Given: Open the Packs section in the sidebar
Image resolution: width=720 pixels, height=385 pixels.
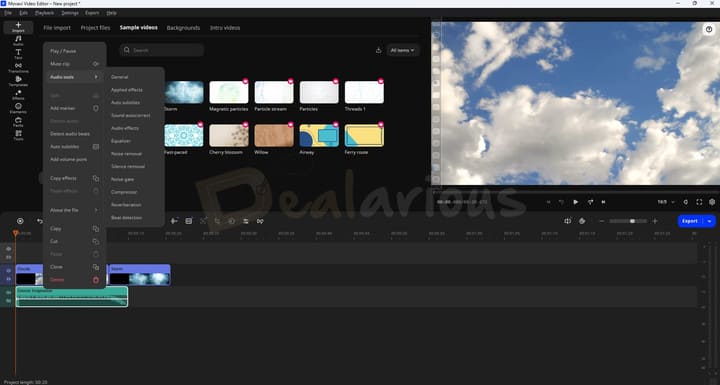Looking at the screenshot, I should coord(18,122).
